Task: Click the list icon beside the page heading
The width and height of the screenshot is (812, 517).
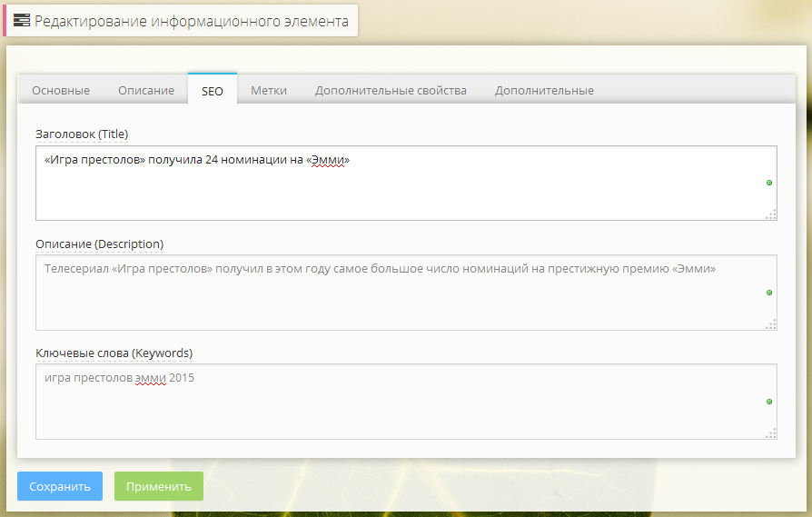Action: coord(22,21)
